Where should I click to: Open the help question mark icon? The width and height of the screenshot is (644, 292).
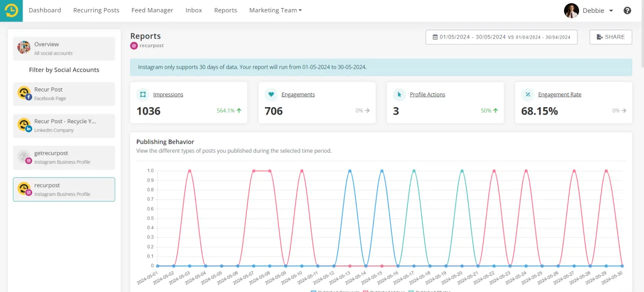point(627,11)
